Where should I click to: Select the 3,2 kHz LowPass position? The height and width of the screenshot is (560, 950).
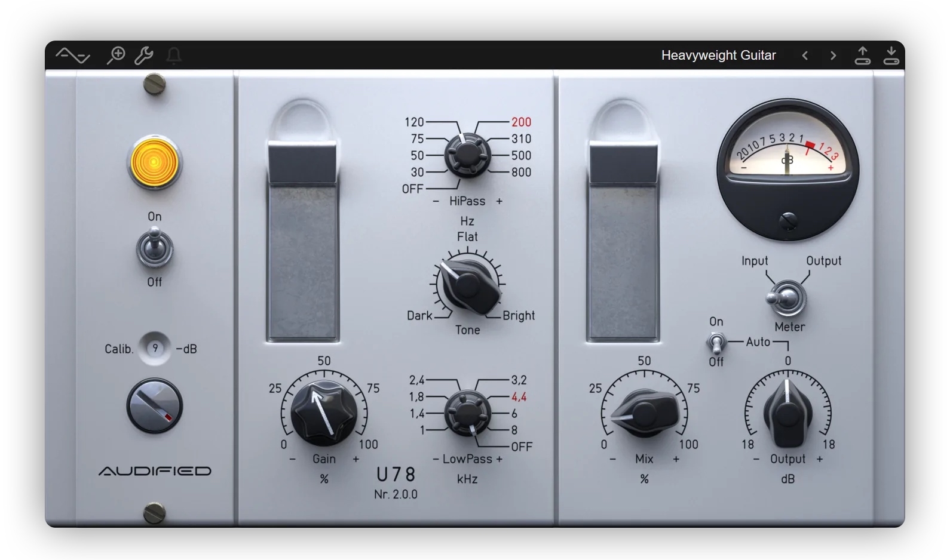tap(519, 380)
